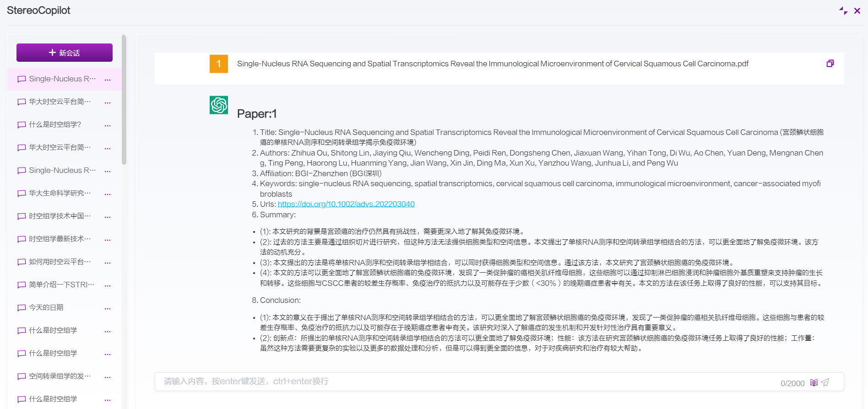Screen dimensions: 868x409
Task: Start a new chat with 新会话 button
Action: (x=65, y=53)
